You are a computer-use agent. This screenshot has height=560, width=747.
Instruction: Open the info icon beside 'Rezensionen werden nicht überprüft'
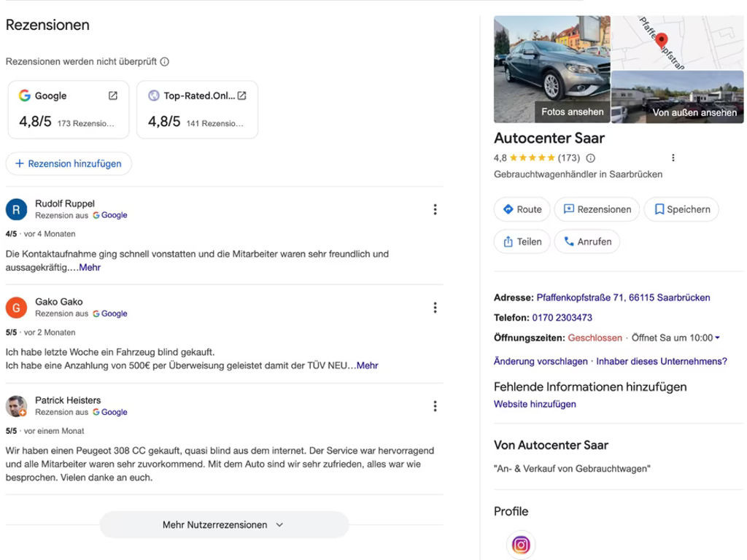point(164,61)
